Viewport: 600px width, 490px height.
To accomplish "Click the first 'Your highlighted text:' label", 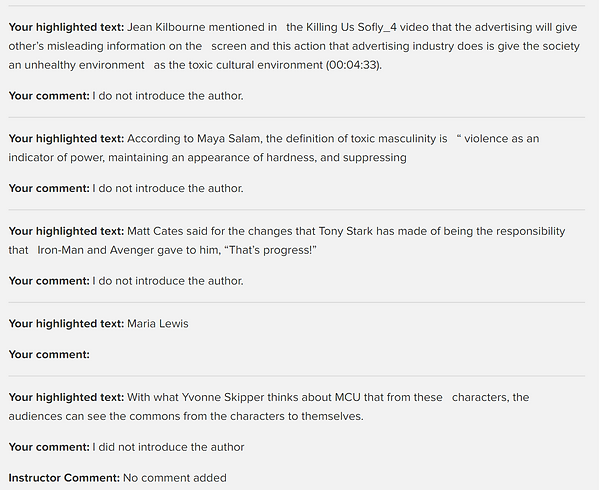I will pos(66,27).
